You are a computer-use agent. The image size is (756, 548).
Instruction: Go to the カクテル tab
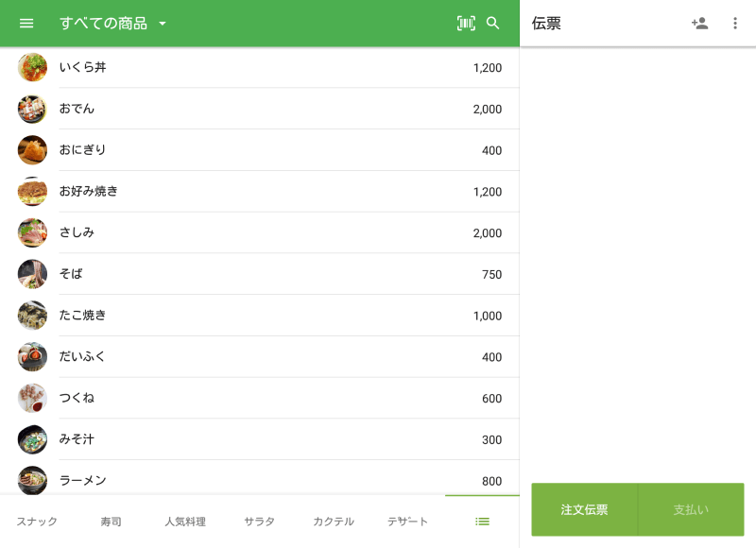(x=334, y=522)
